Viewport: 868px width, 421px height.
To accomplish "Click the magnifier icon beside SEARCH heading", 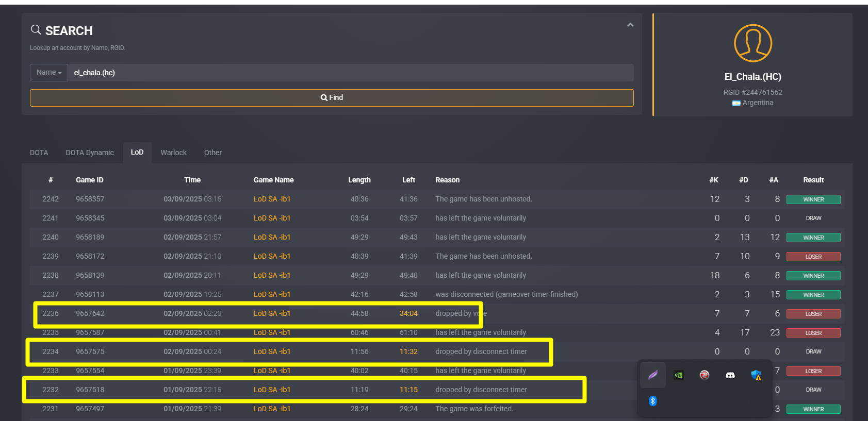I will click(x=36, y=30).
